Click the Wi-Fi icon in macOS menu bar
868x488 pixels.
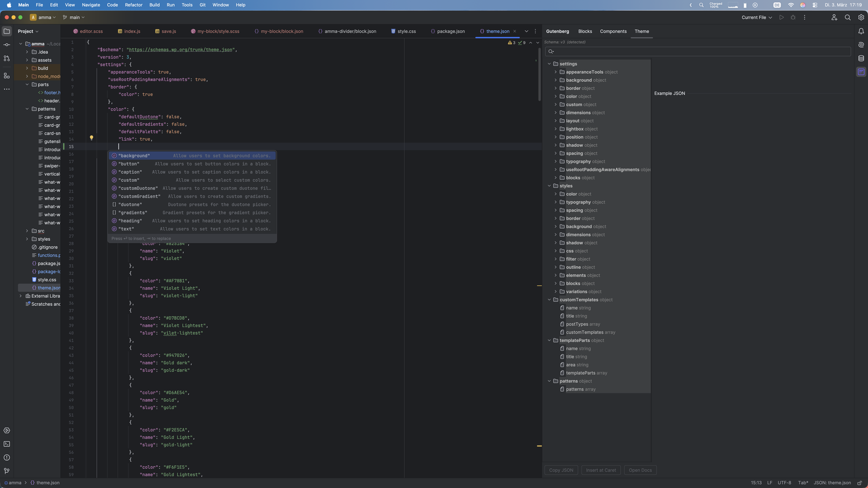point(790,5)
